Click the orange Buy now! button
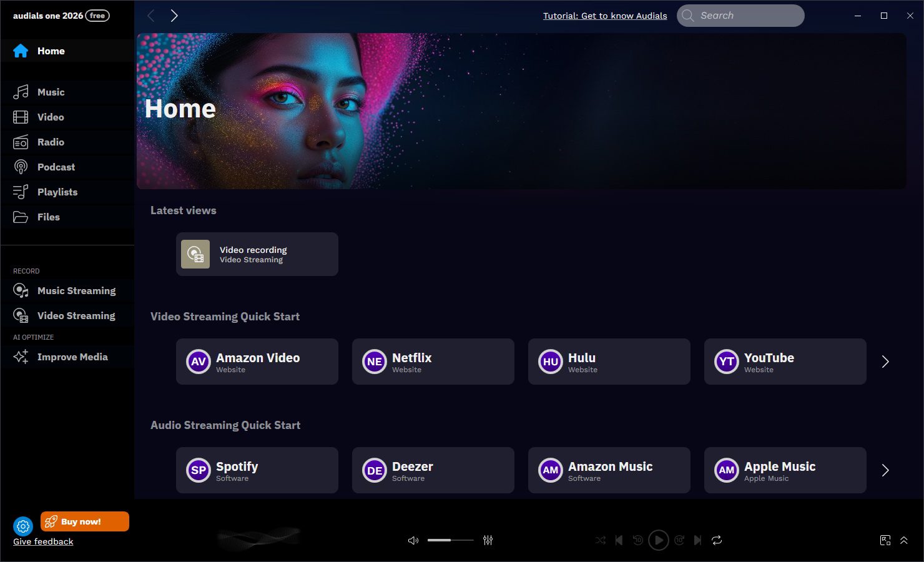Screen dimensions: 924x562 (x=85, y=521)
